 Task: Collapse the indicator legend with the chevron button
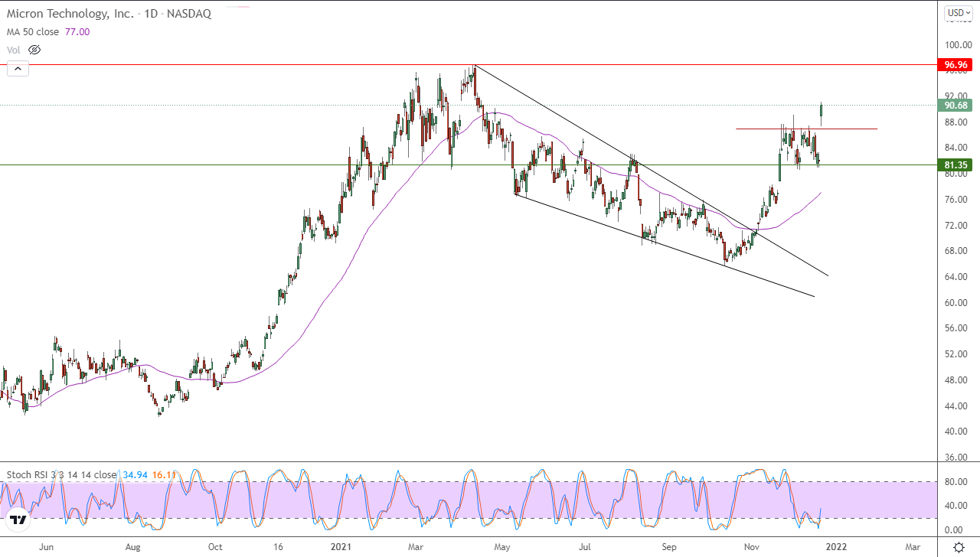(18, 69)
